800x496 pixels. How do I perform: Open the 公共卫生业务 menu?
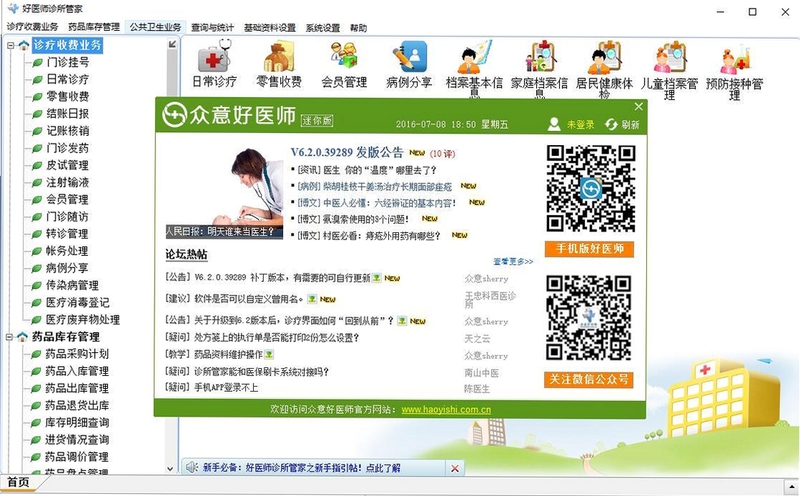[x=155, y=27]
